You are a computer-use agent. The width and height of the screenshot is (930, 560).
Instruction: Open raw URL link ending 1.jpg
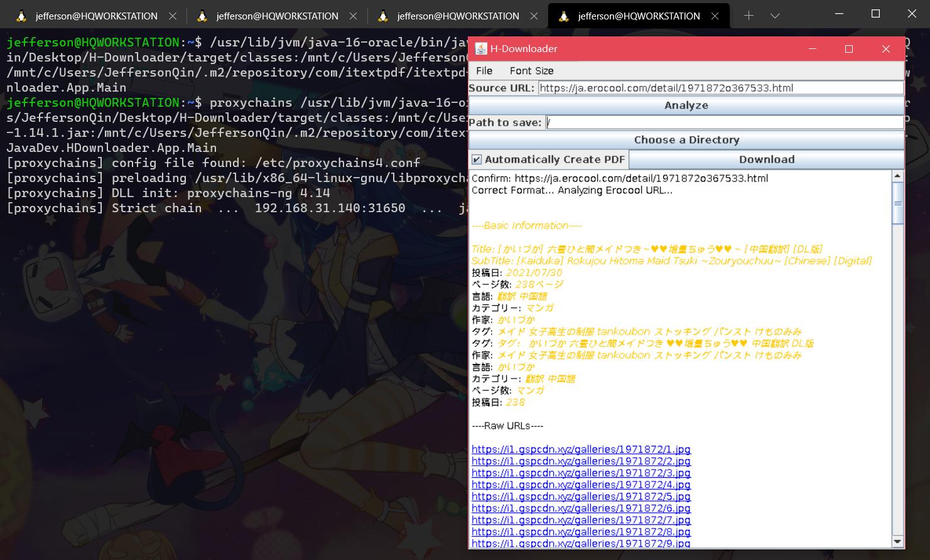tap(581, 450)
